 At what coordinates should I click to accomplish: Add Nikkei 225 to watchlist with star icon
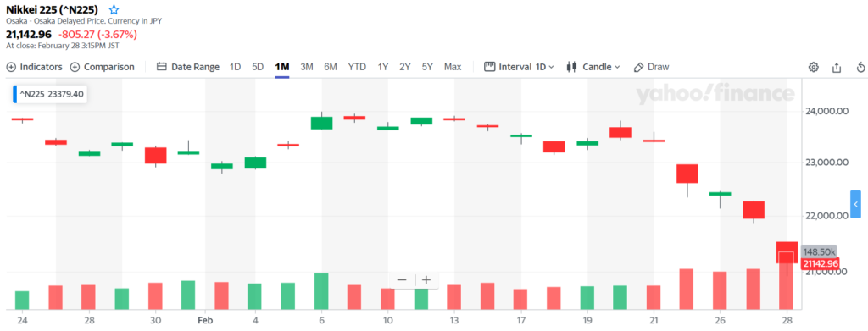[114, 9]
